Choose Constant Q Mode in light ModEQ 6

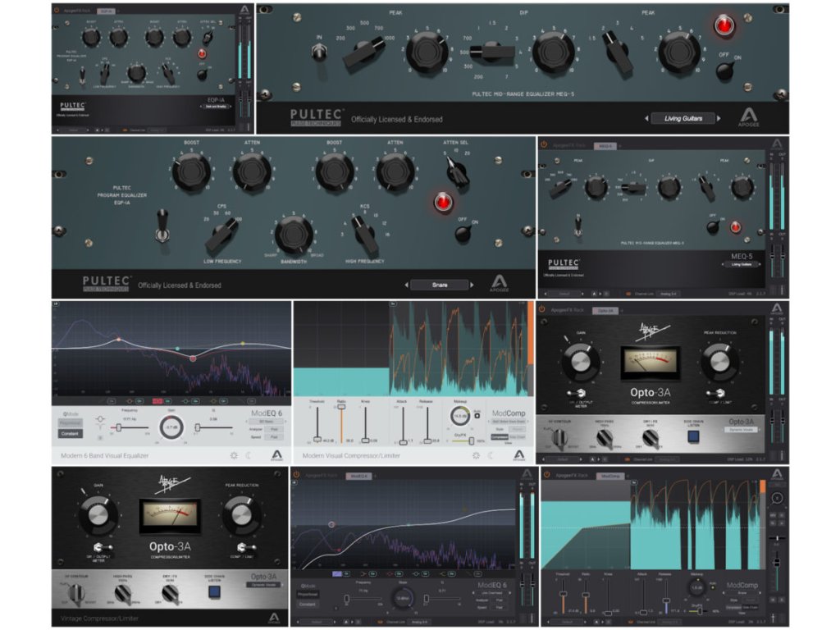[x=71, y=433]
